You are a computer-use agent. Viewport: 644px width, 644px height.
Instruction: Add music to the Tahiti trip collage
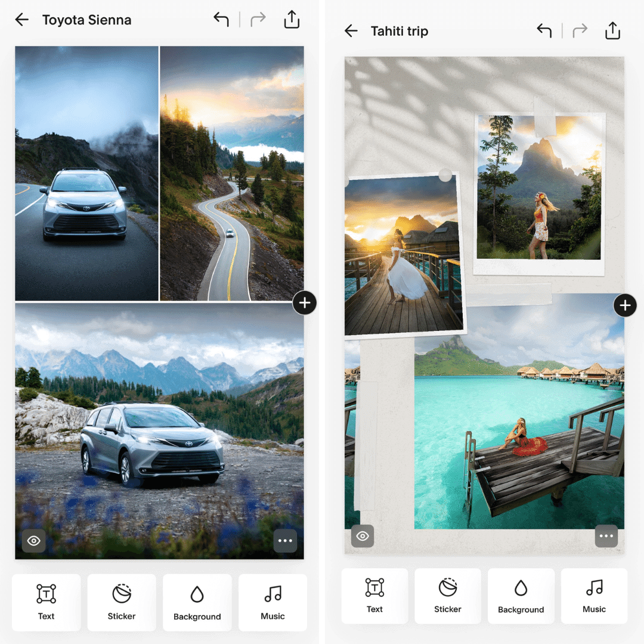click(x=594, y=596)
